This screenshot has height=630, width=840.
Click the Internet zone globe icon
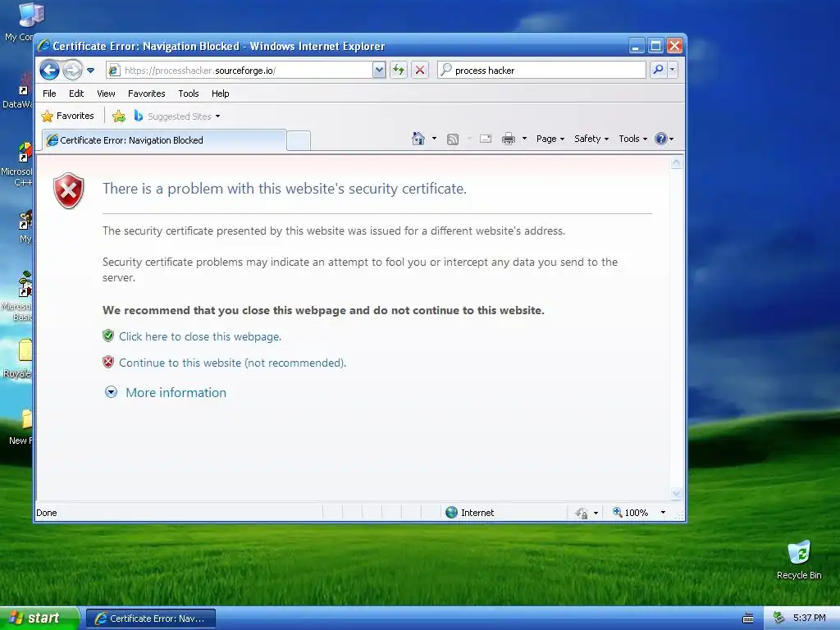452,513
